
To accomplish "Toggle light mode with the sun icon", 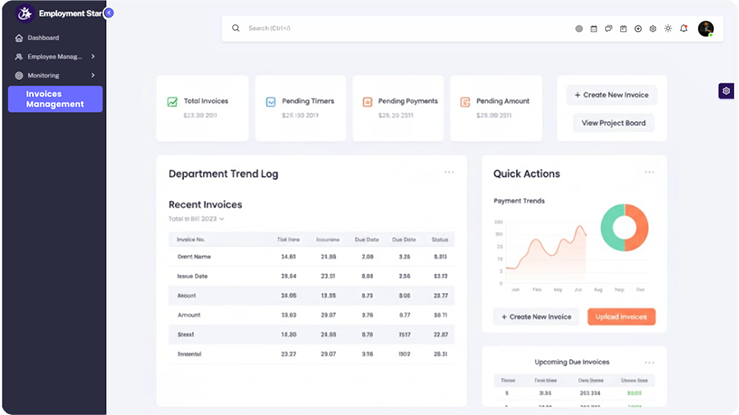I will click(668, 29).
